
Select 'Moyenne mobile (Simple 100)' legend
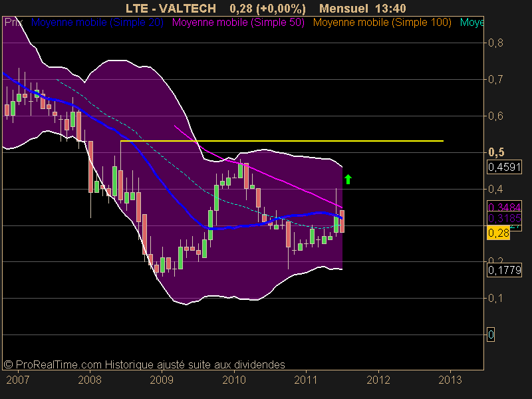[x=382, y=23]
